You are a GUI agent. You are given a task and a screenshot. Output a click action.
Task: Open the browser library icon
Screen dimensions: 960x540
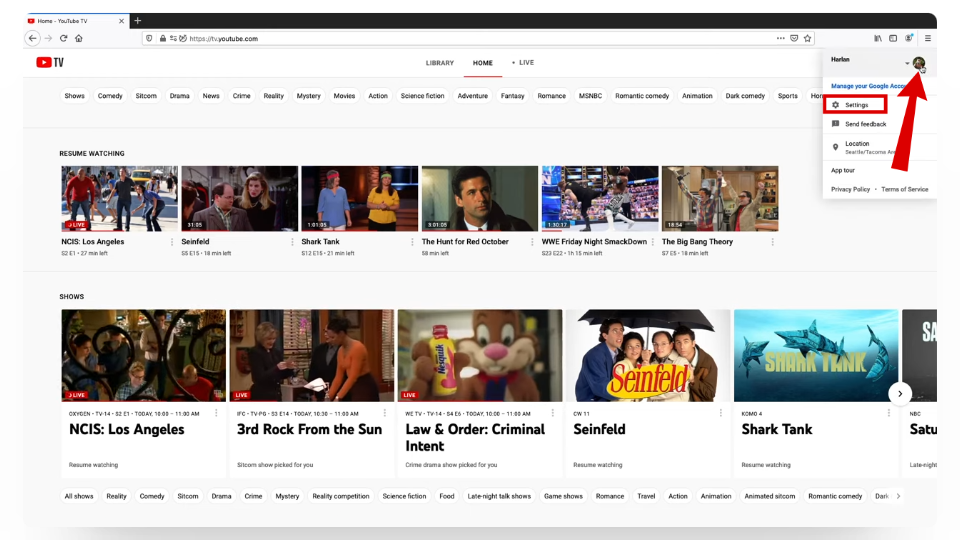(x=878, y=38)
